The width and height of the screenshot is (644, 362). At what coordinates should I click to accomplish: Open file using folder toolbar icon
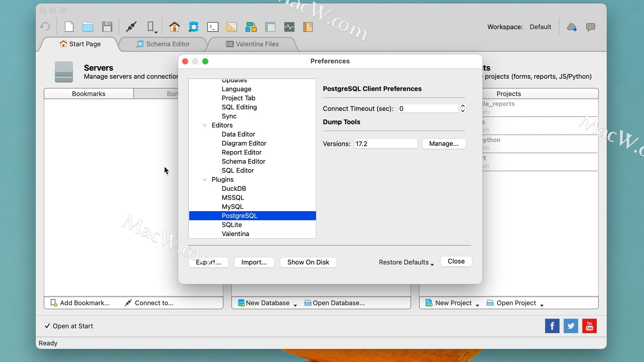point(88,27)
